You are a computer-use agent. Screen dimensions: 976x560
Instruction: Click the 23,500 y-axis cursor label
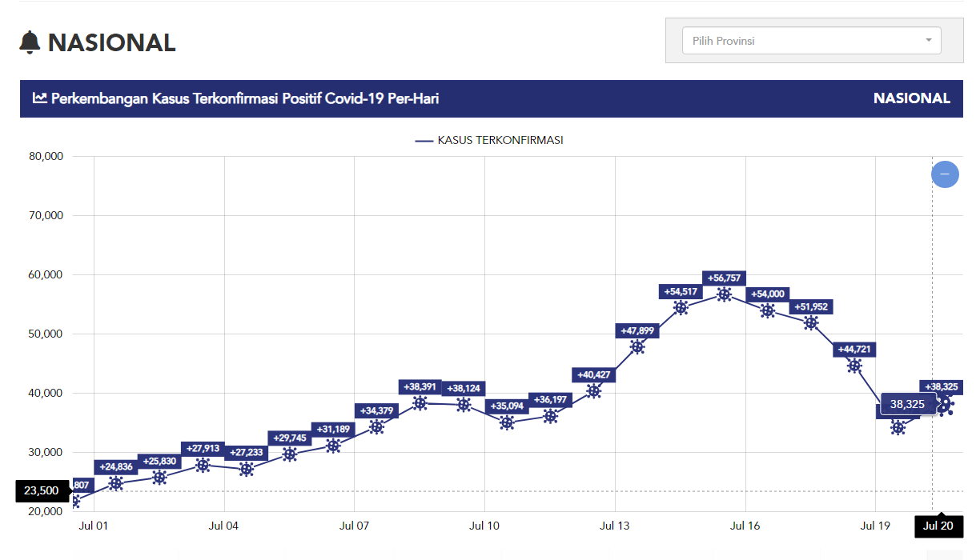(42, 491)
